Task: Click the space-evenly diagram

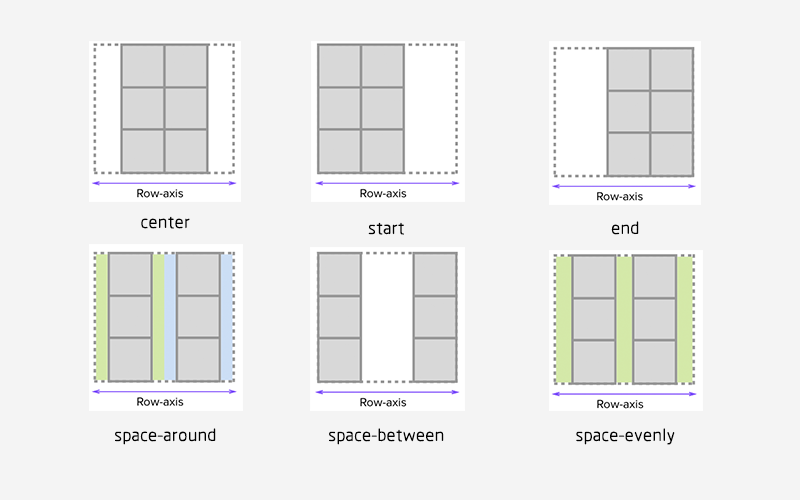Action: pyautogui.click(x=626, y=331)
